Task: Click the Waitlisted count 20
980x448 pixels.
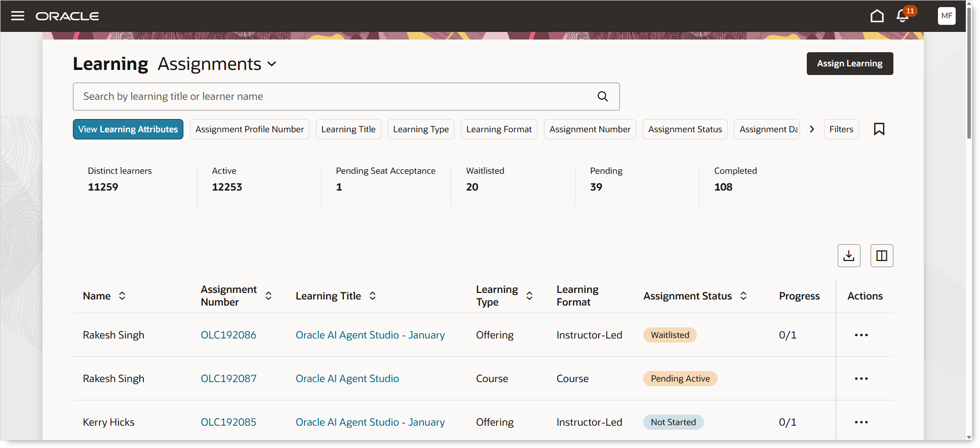Action: (x=472, y=187)
